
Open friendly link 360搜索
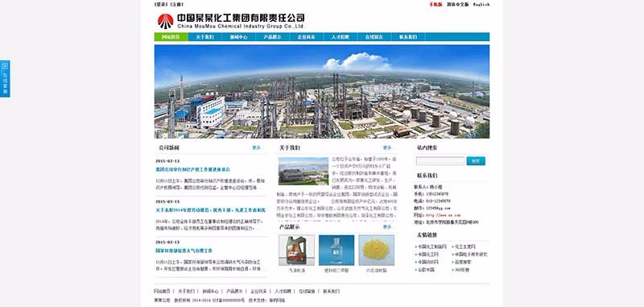point(461,270)
